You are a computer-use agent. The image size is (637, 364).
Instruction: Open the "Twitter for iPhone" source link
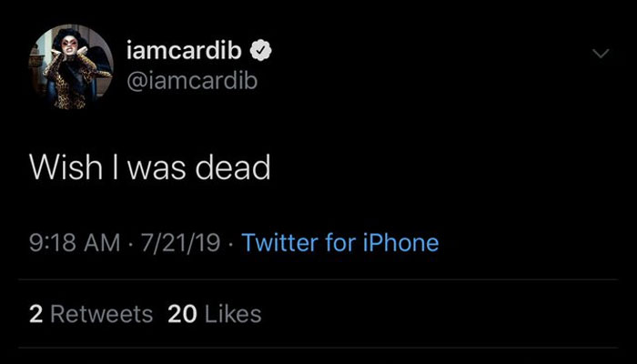341,243
